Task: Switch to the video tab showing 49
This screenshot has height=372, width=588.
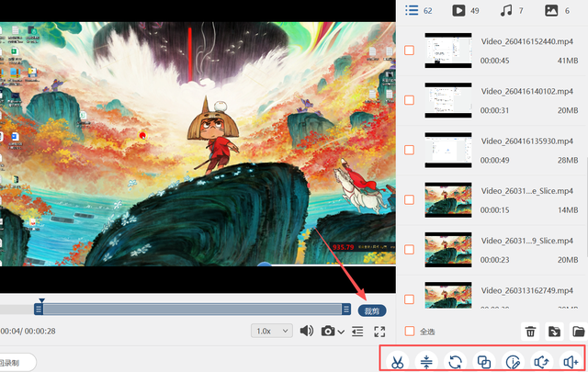Action: click(x=466, y=10)
